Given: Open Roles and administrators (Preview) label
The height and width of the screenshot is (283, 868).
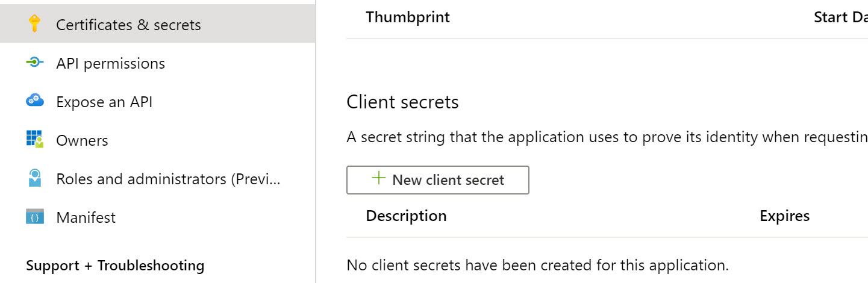Looking at the screenshot, I should pyautogui.click(x=169, y=179).
